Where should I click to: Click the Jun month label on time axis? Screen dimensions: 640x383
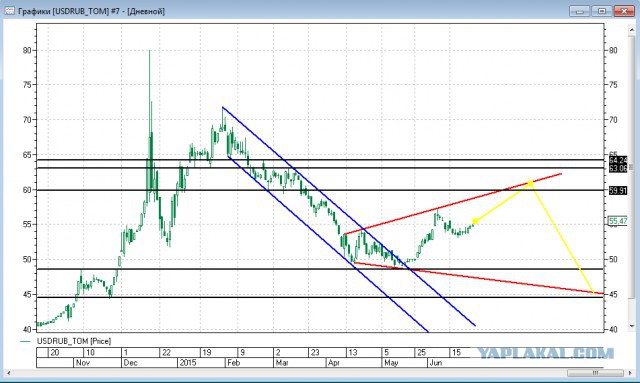[x=436, y=363]
